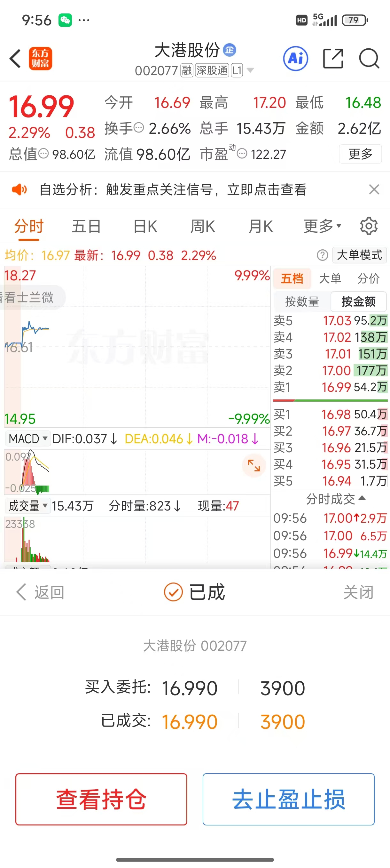
Task: Tap the info icon next to 市盈
Action: coord(242,154)
